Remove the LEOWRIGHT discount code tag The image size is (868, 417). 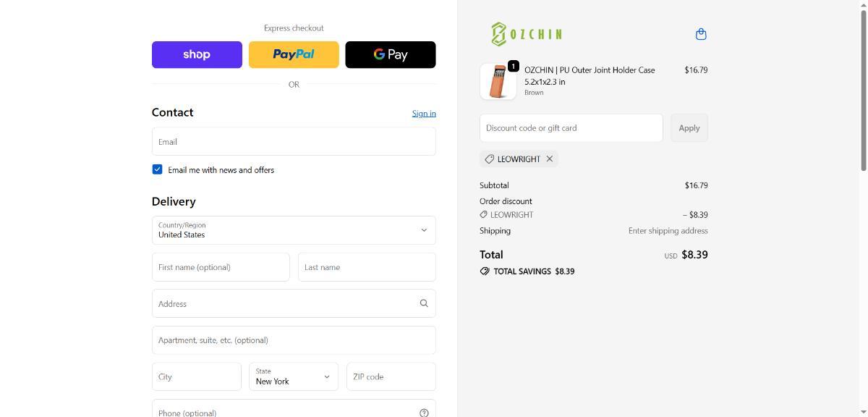[550, 159]
